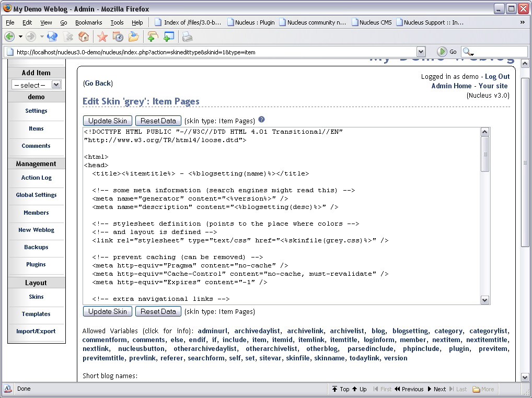
Task: Open the Help menu
Action: tap(137, 22)
